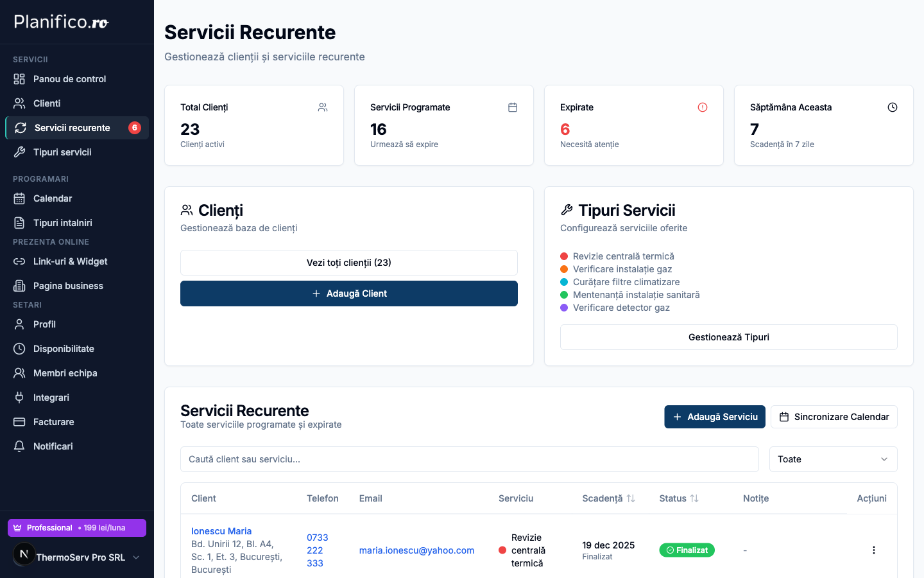
Task: Click the clock icon on Săptămâna Aceasta card
Action: tap(893, 107)
